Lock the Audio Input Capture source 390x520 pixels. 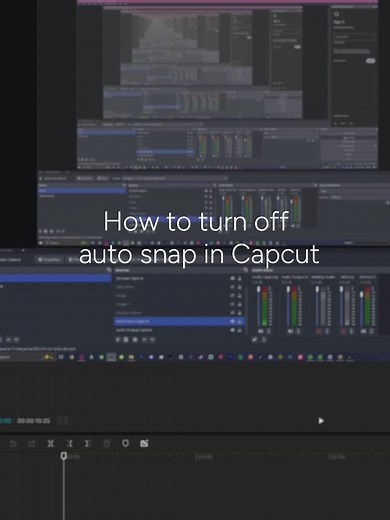tap(239, 321)
